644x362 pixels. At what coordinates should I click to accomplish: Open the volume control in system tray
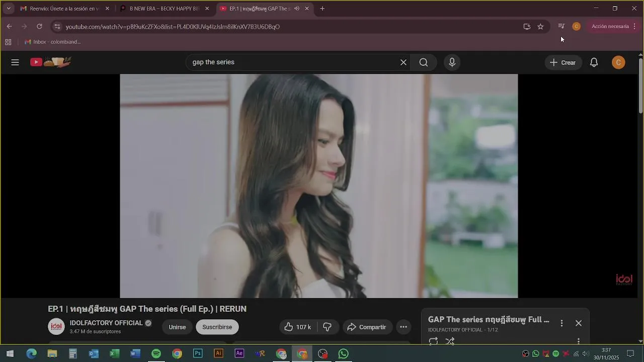(x=586, y=354)
